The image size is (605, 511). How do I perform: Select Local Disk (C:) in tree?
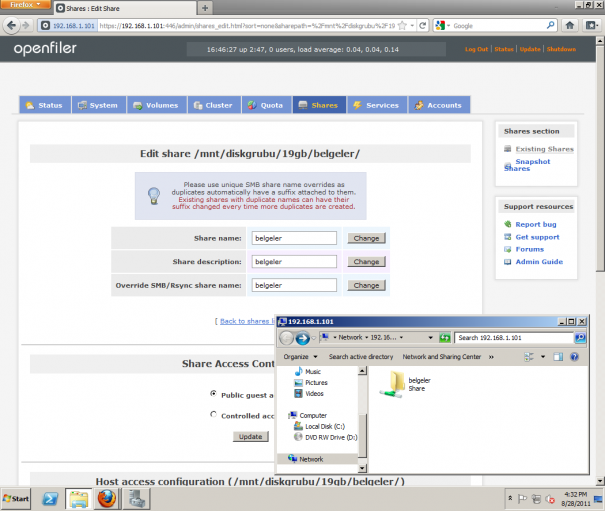pos(319,426)
